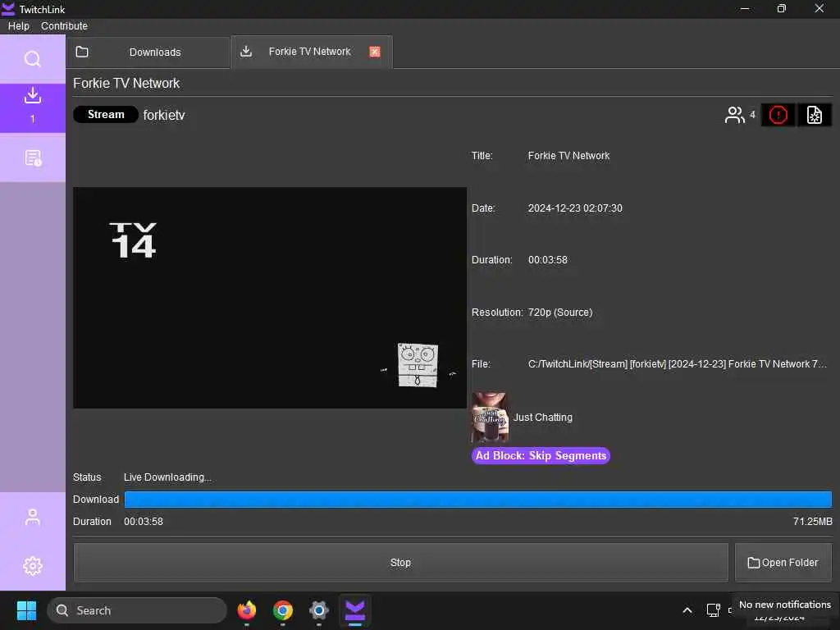Click the viewer count people icon

pyautogui.click(x=734, y=115)
